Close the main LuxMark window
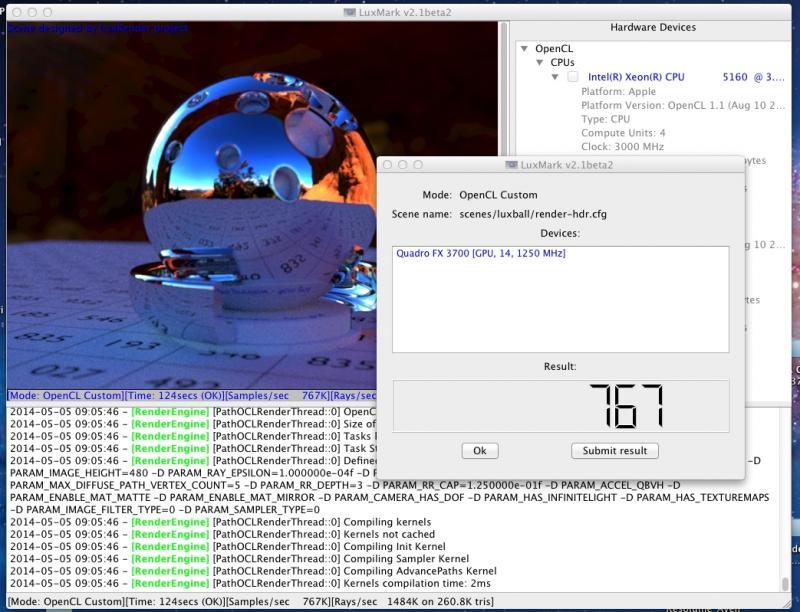 pyautogui.click(x=13, y=11)
